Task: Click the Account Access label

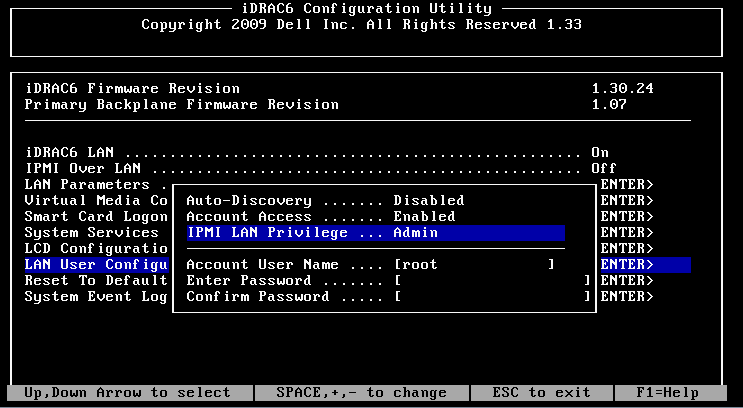Action: click(x=249, y=217)
